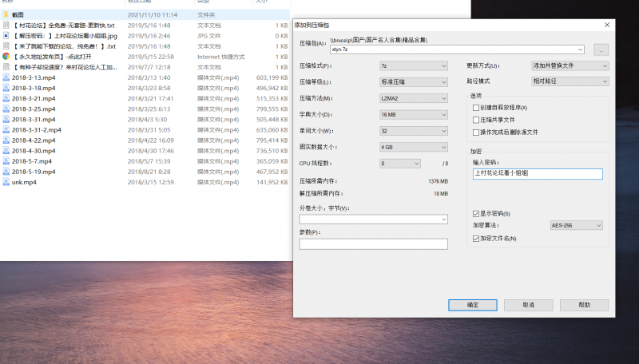Check 操作完成后删除源文件 option
Image resolution: width=639 pixels, height=364 pixels.
pyautogui.click(x=476, y=132)
